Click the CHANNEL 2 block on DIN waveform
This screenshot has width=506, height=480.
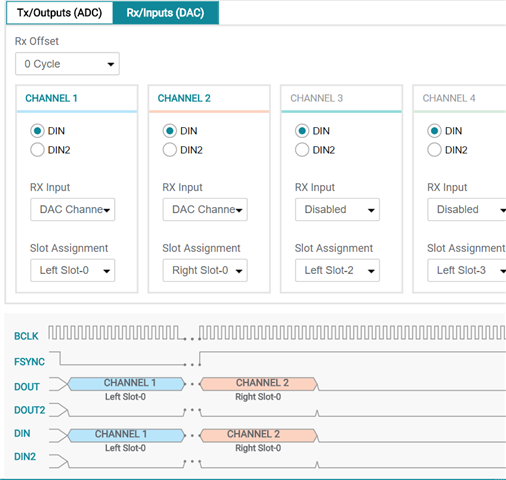[x=258, y=435]
